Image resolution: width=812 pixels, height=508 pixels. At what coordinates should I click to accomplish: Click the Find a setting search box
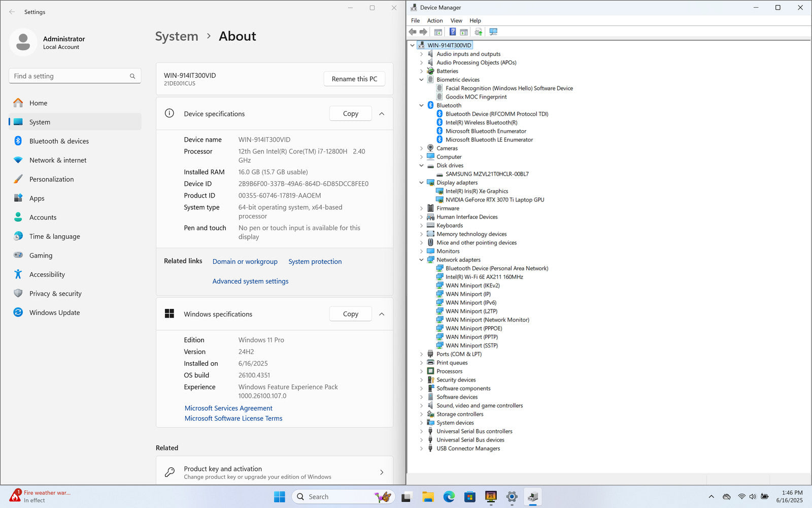(x=71, y=76)
